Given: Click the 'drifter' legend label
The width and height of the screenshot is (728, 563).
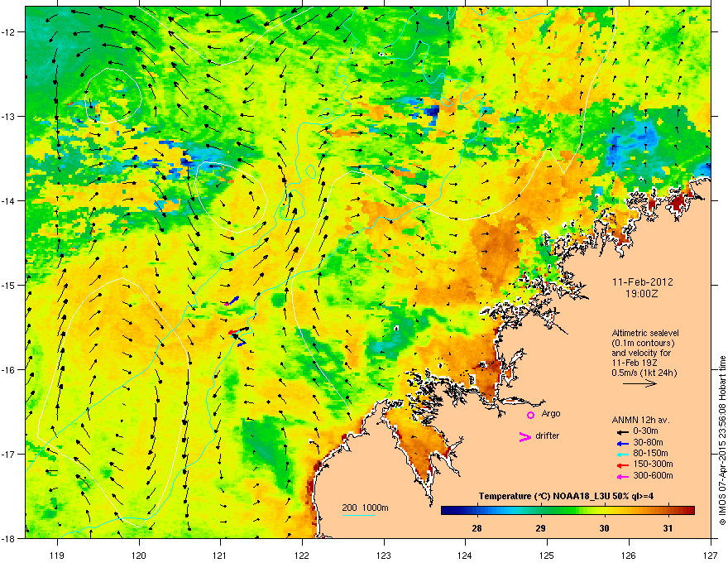Looking at the screenshot, I should pos(548,435).
